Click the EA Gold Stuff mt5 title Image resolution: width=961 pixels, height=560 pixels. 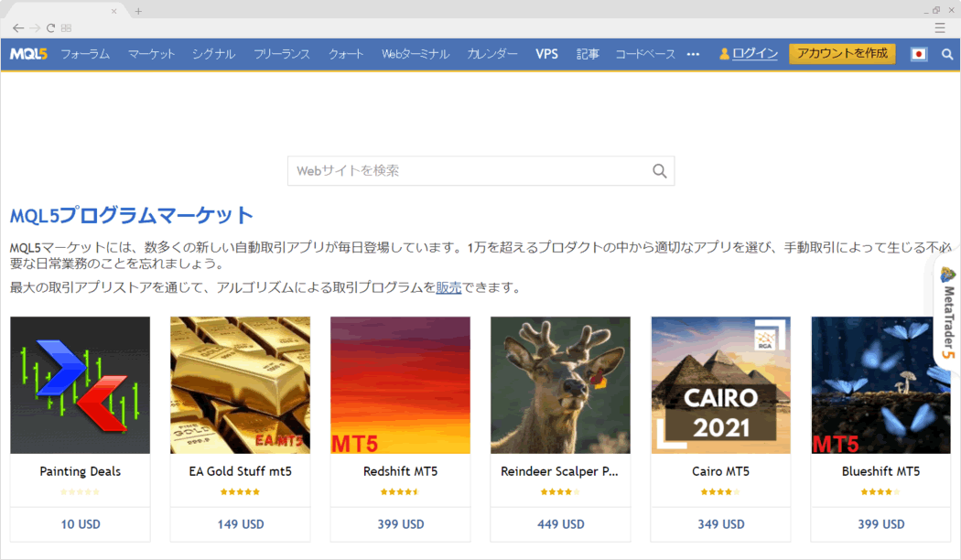(240, 471)
